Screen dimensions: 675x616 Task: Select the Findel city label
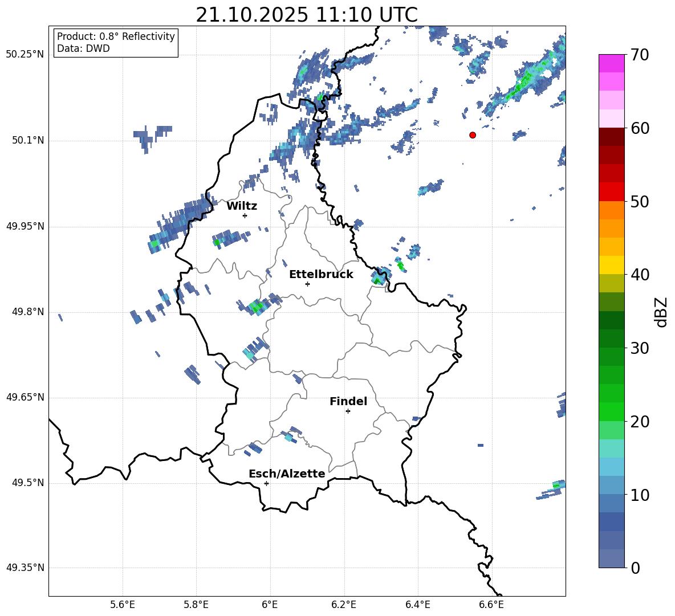348,401
